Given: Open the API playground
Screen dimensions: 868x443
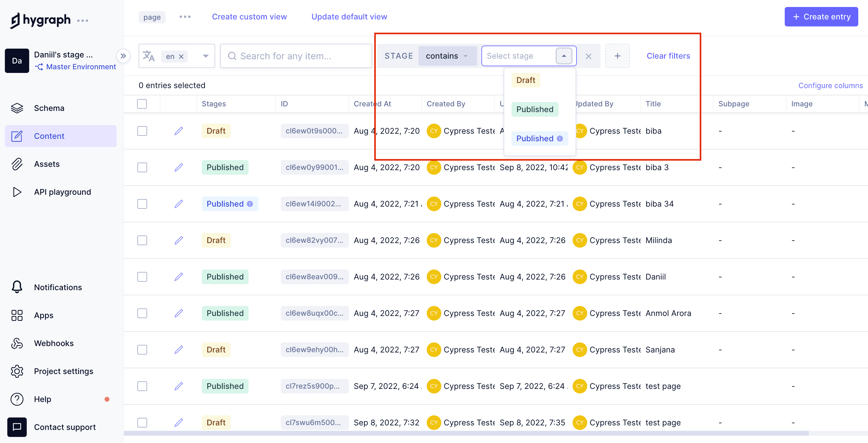Looking at the screenshot, I should point(62,192).
